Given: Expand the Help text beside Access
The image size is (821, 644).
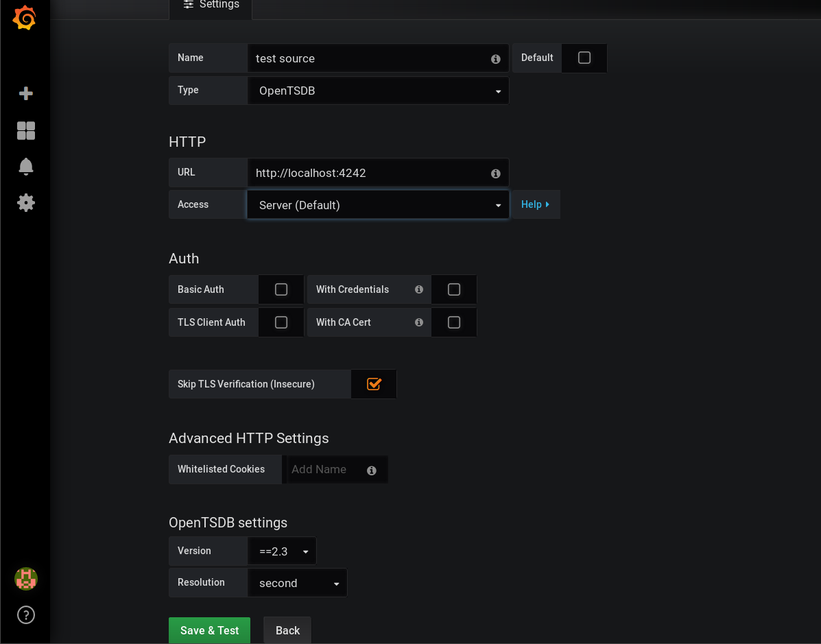Looking at the screenshot, I should click(535, 204).
